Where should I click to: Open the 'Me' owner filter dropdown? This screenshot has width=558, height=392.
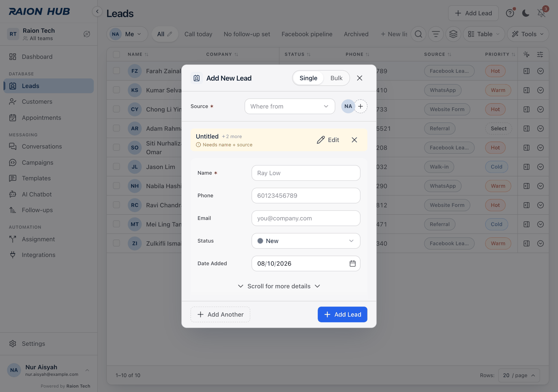(x=127, y=34)
